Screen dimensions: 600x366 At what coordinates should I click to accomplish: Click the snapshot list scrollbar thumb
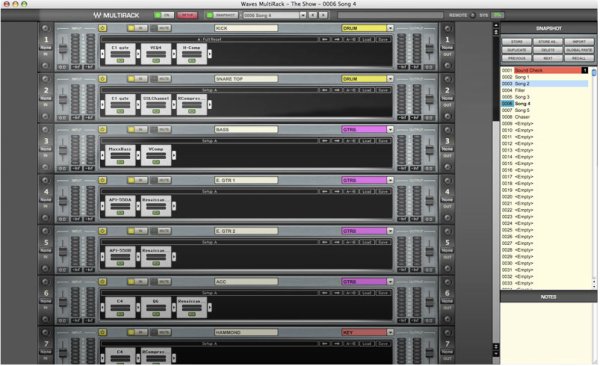point(594,73)
